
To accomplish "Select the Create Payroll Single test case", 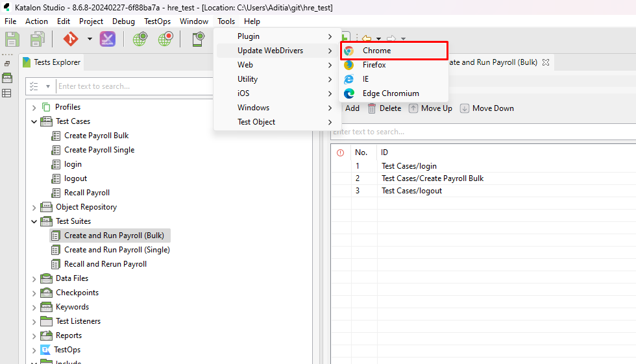I will coord(99,150).
